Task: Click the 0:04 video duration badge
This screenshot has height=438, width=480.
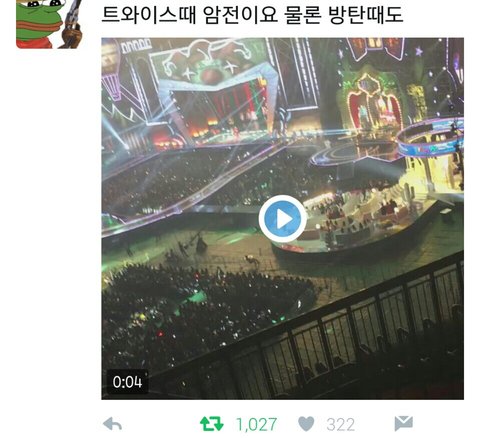Action: (127, 382)
